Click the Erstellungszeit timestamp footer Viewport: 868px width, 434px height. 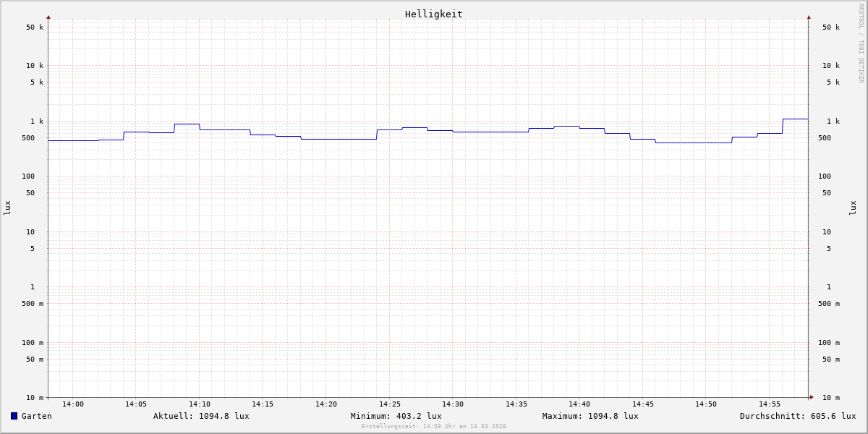point(434,427)
